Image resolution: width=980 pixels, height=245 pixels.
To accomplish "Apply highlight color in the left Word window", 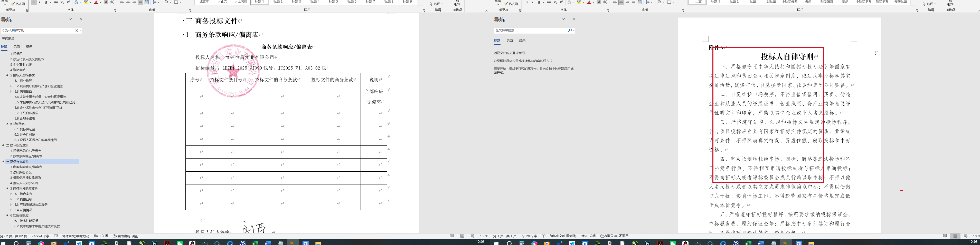I will point(86,2).
